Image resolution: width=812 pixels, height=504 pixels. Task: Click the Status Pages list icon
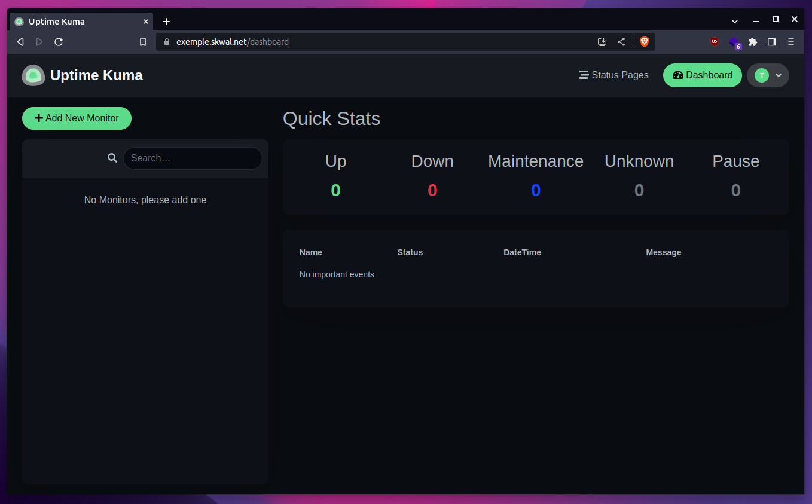pos(584,75)
